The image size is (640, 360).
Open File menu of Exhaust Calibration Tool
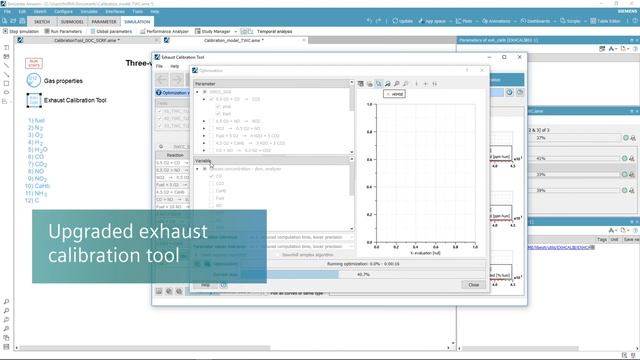point(159,66)
